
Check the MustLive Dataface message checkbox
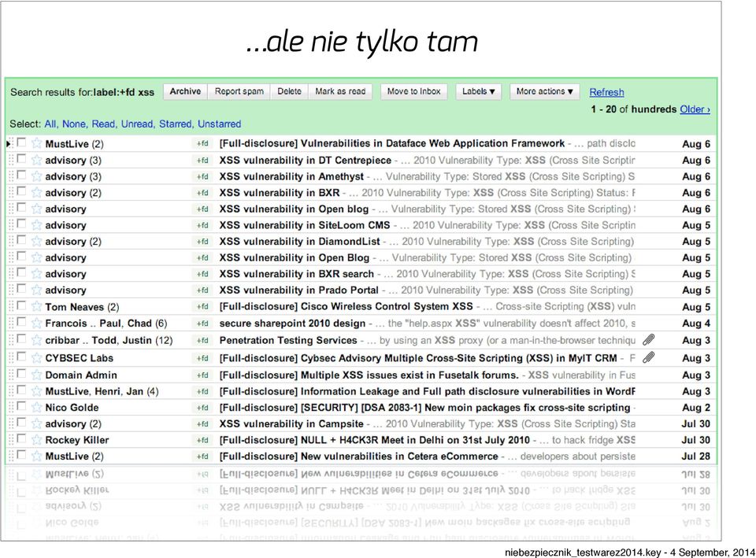tap(21, 142)
